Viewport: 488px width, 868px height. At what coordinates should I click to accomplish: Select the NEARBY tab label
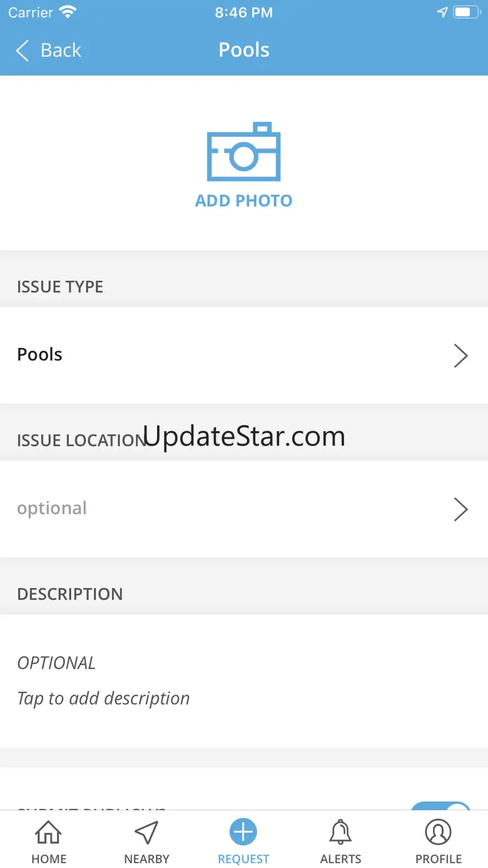click(146, 859)
